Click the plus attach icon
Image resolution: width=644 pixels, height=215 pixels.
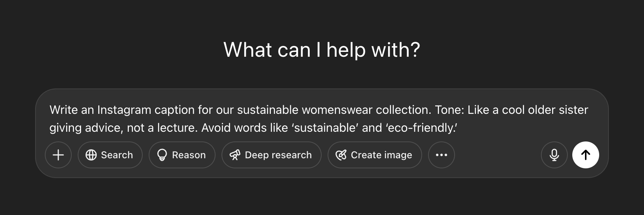[58, 155]
